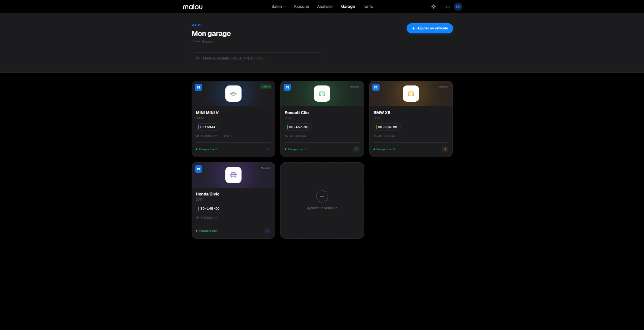The image size is (644, 330).
Task: Click the XS-280-VB license plate
Action: [x=387, y=127]
